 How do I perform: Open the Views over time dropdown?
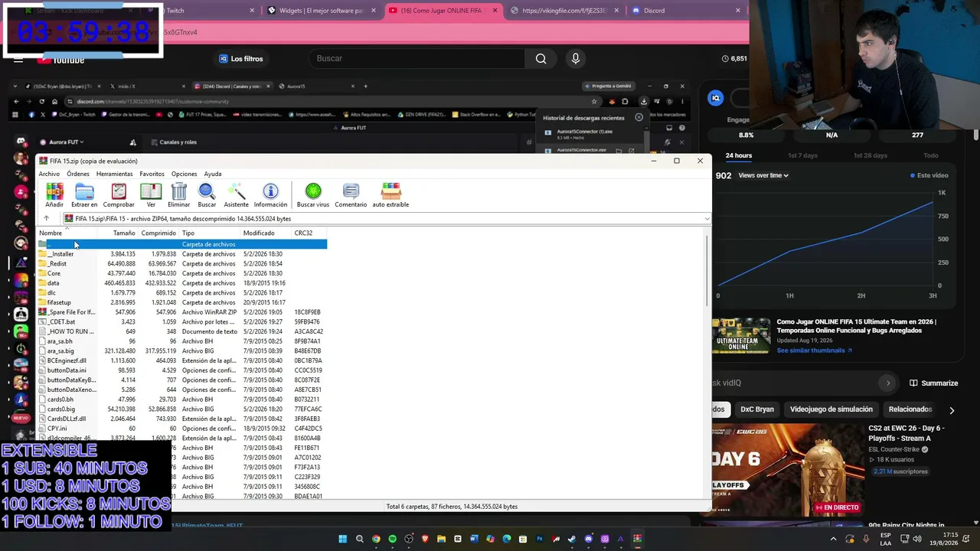pos(763,175)
